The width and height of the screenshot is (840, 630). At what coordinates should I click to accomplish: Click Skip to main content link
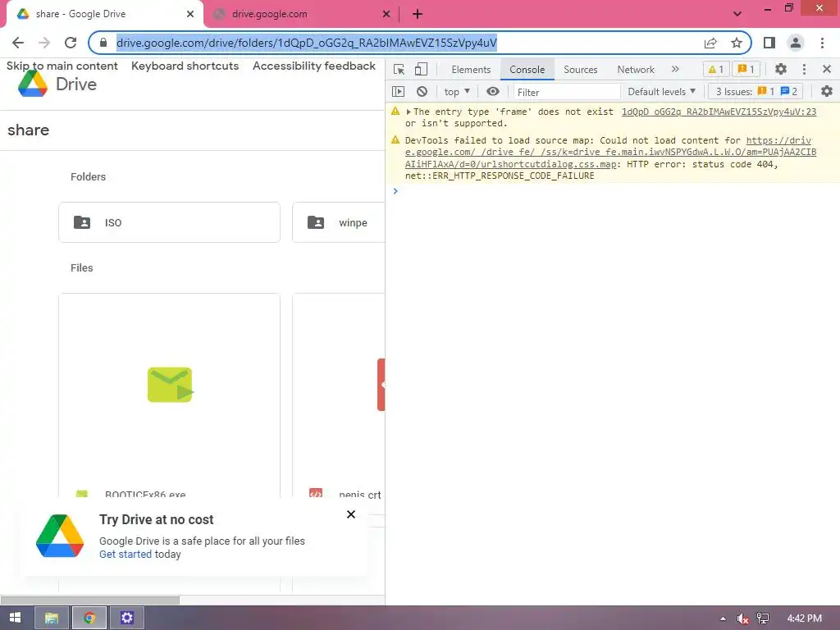pyautogui.click(x=62, y=66)
